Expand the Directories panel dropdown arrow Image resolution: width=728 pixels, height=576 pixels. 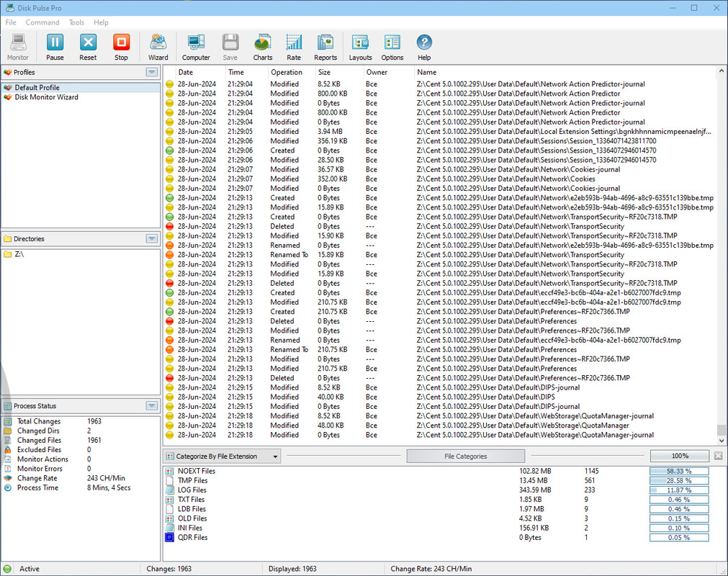pyautogui.click(x=151, y=238)
